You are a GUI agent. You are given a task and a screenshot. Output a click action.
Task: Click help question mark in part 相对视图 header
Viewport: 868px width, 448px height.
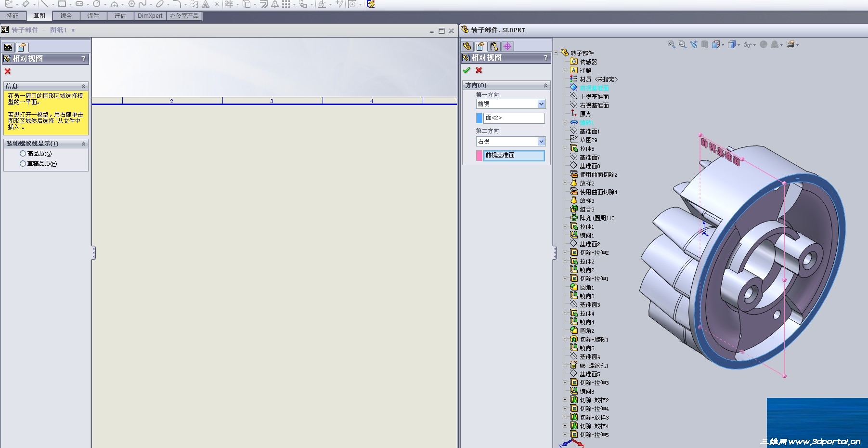545,57
